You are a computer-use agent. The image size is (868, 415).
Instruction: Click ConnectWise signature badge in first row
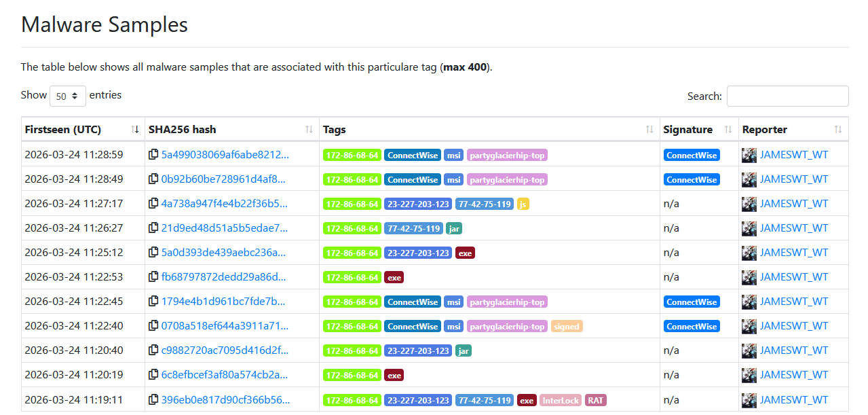coord(692,156)
